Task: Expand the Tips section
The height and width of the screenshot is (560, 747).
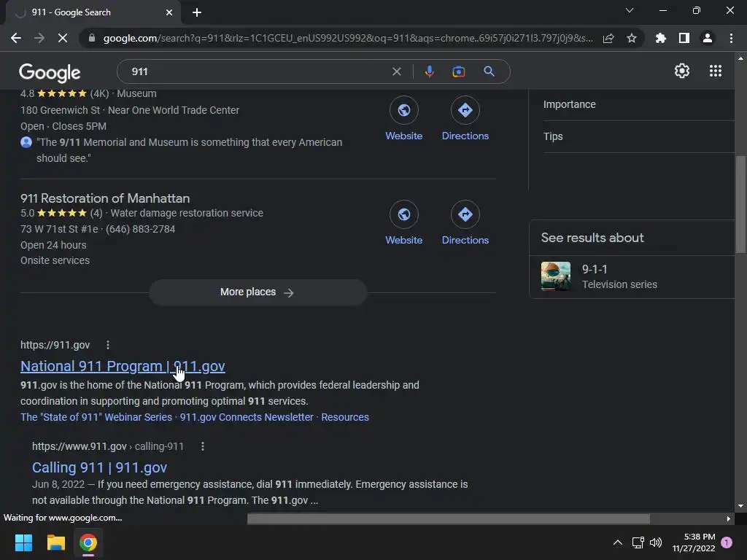Action: pos(638,136)
